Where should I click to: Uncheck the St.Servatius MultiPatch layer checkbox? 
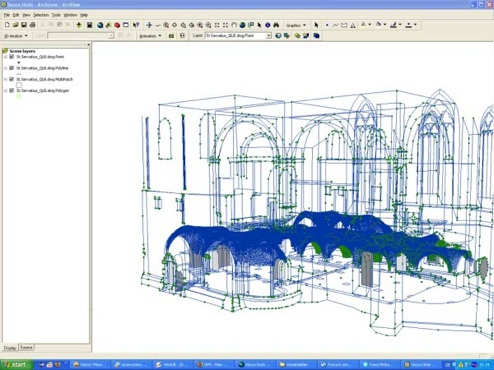[12, 79]
